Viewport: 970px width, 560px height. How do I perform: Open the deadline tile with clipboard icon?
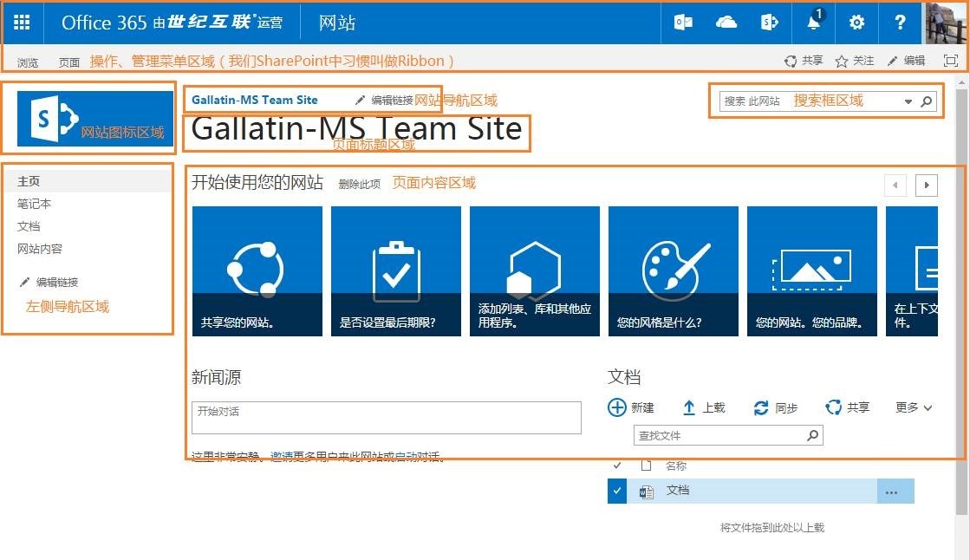coord(396,271)
